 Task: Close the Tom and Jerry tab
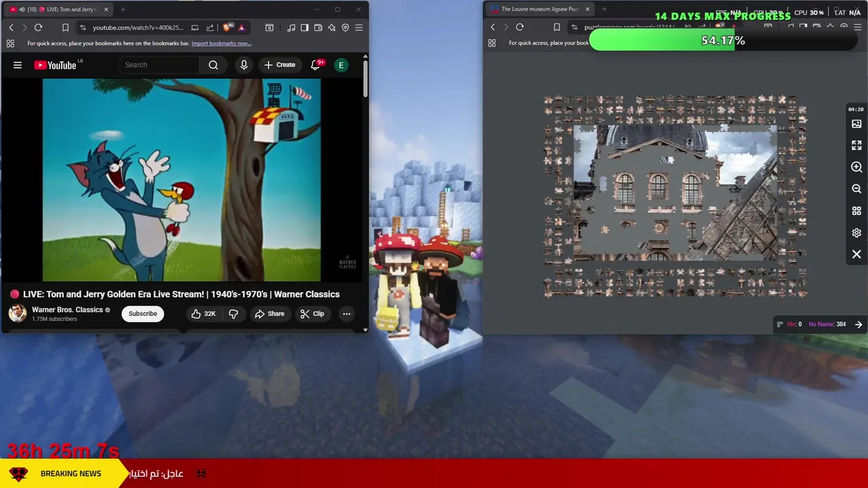click(x=105, y=9)
